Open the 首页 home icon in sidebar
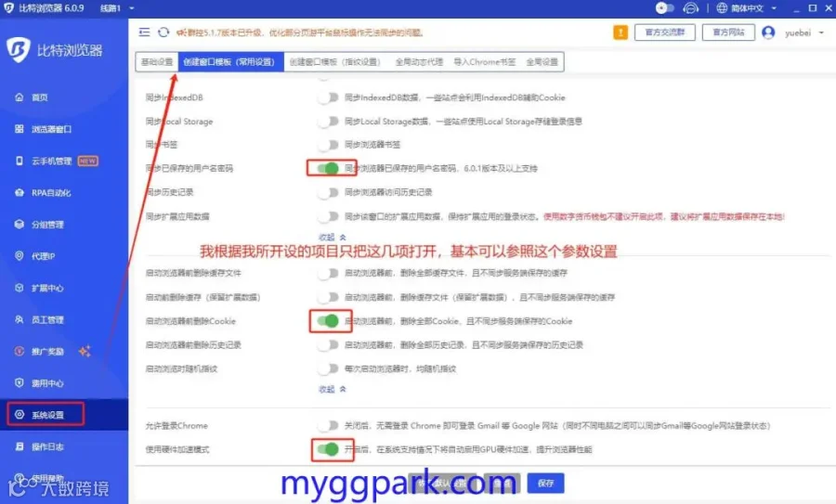Image resolution: width=836 pixels, height=504 pixels. [20, 97]
